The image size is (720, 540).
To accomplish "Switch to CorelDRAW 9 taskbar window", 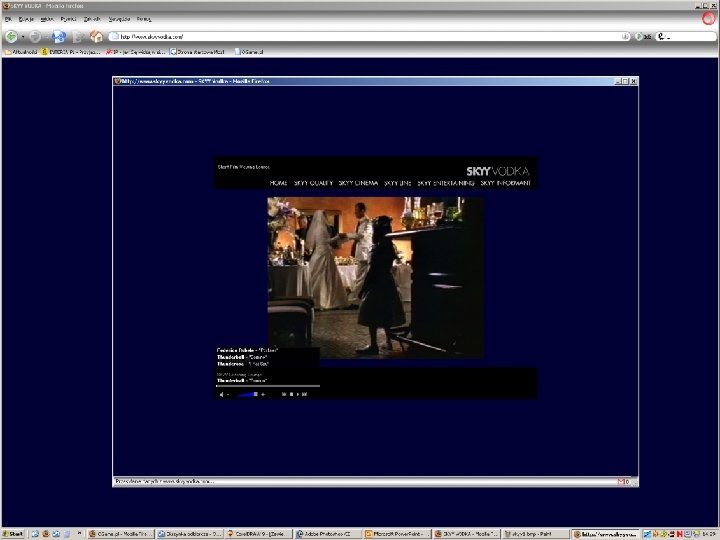I will (x=259, y=534).
